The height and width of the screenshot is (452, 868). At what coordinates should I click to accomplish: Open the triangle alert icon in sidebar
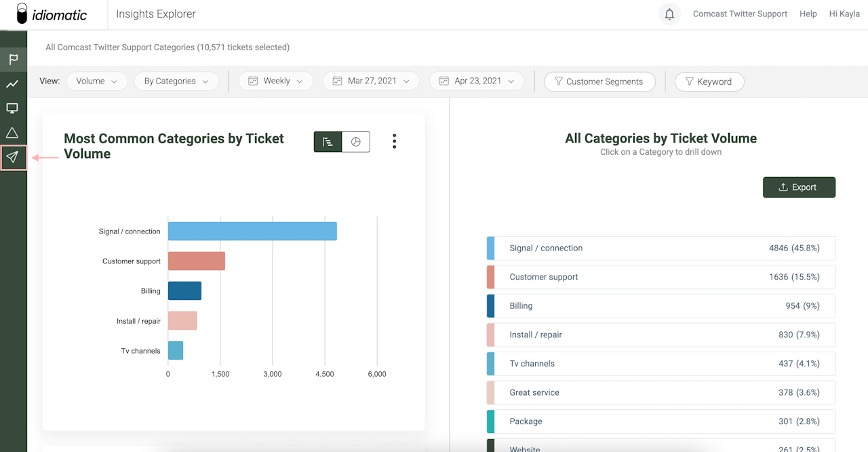click(x=13, y=133)
